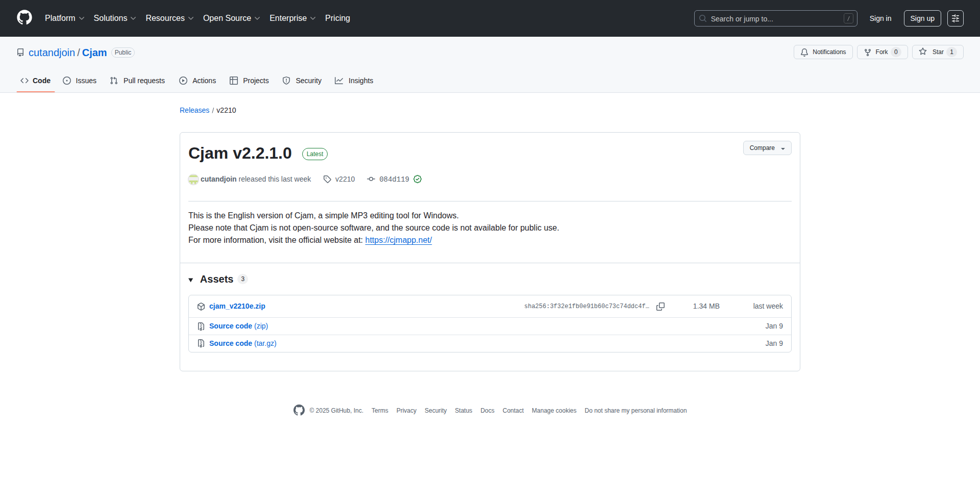Open commit 084d119
This screenshot has height=480, width=980.
tap(394, 179)
